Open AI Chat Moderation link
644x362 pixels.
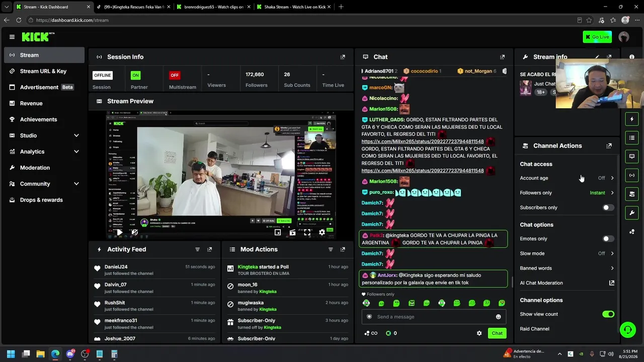pos(567,283)
